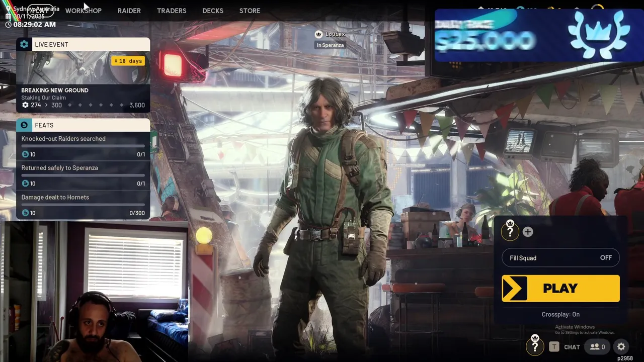Click reward icon for Hornets damage feat
This screenshot has width=644, height=362.
[25, 213]
